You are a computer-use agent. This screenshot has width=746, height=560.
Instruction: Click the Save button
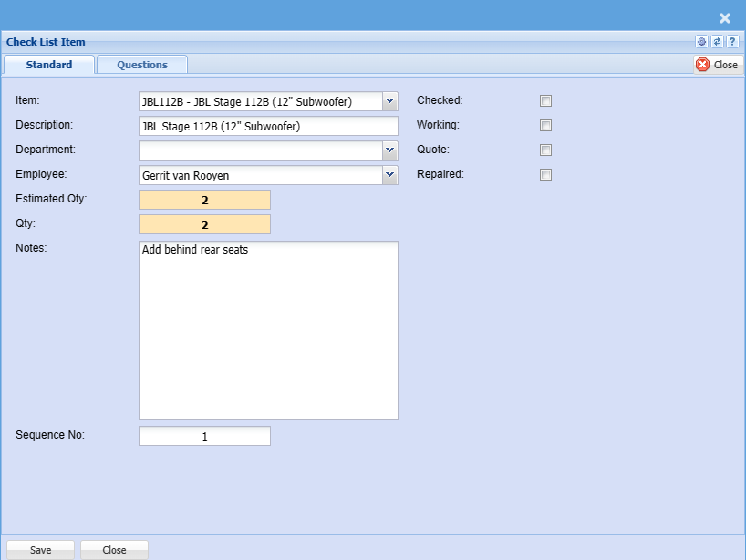point(40,550)
